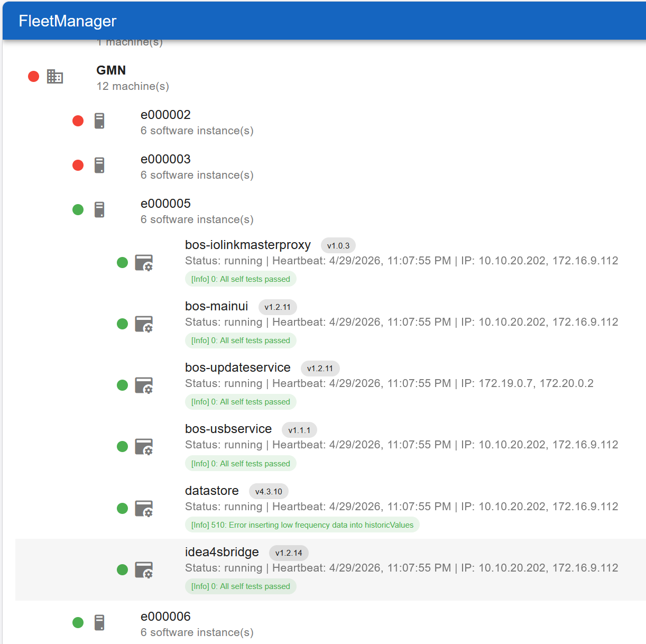Select the server icon for machine e000002
Image resolution: width=646 pixels, height=644 pixels.
[x=99, y=121]
